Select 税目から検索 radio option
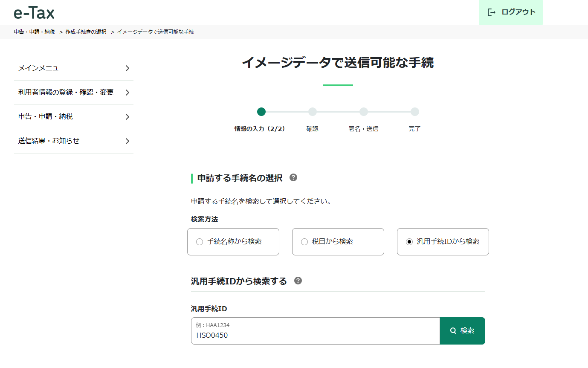The height and width of the screenshot is (368, 588). pos(304,242)
